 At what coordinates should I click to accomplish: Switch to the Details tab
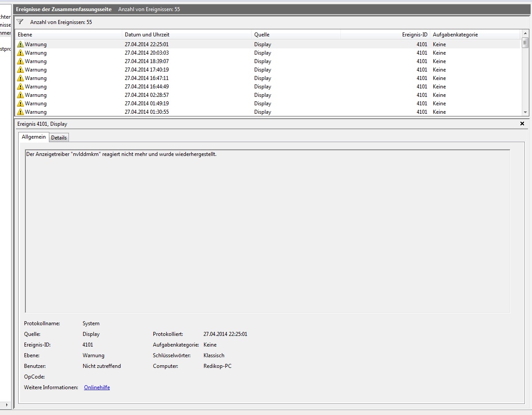[59, 137]
